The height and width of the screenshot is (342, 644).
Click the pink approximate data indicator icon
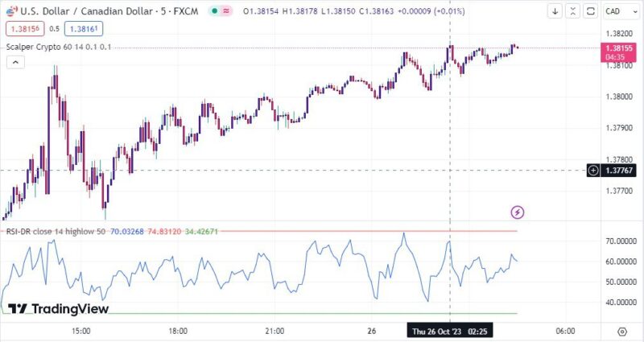pyautogui.click(x=226, y=11)
